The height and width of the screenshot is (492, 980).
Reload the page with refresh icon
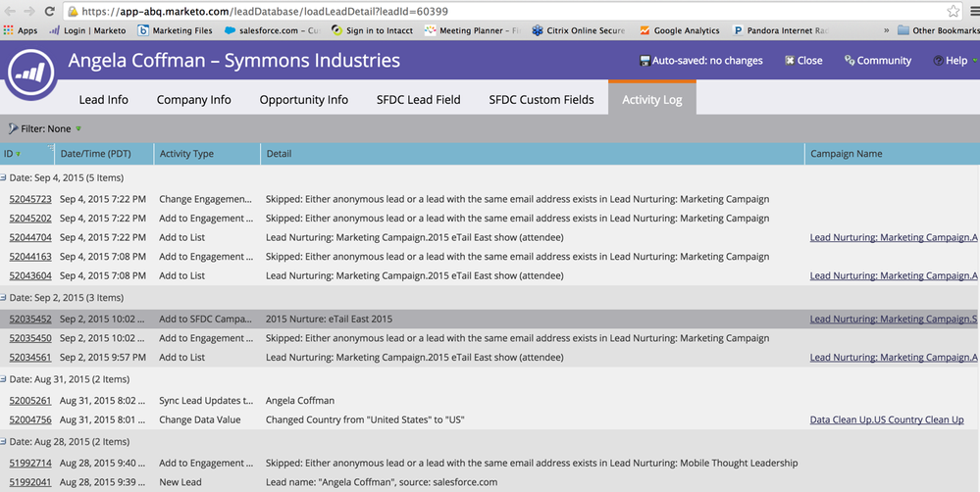pos(49,11)
